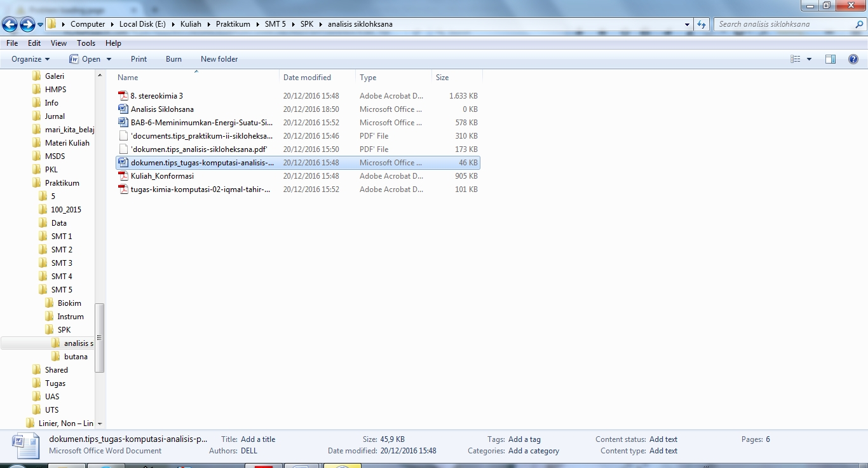Show the preview pane icon
Screen dimensions: 868x468
(830, 59)
